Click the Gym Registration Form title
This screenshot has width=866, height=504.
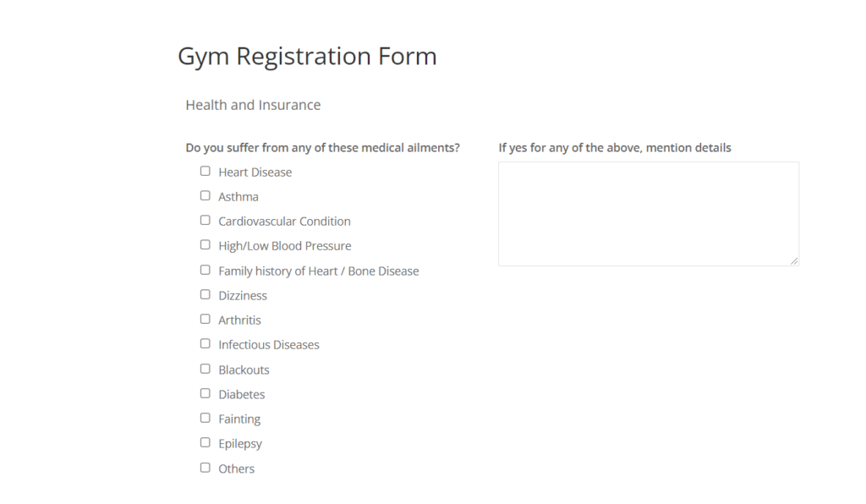pos(306,56)
